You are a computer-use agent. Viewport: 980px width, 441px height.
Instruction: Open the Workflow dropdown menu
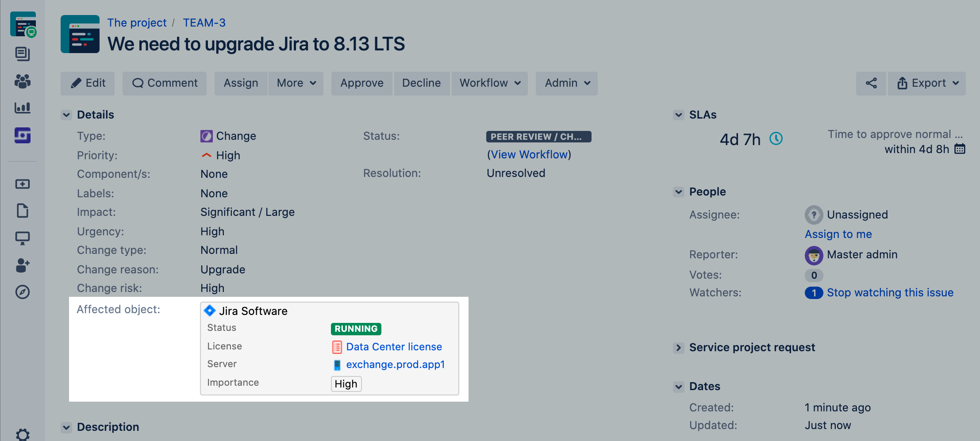pos(489,83)
